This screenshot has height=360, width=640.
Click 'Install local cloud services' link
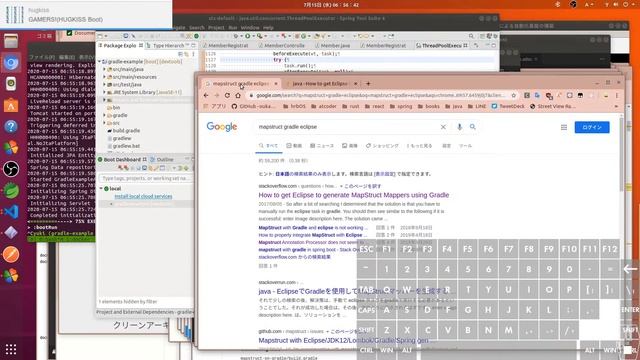[143, 196]
